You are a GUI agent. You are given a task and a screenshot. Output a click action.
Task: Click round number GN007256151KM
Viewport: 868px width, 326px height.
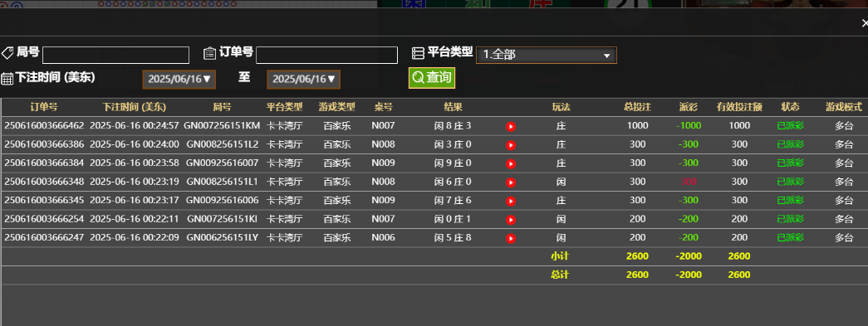222,126
